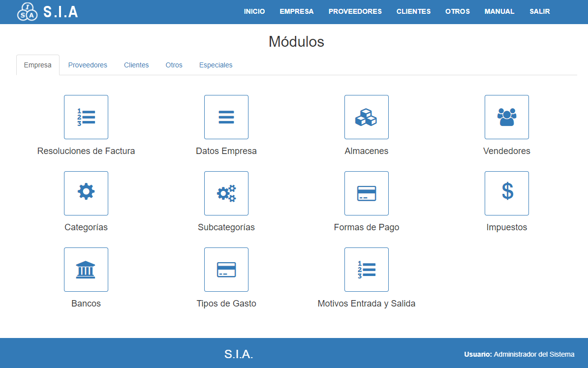Click the MANUAL link in top navigation
This screenshot has height=368, width=588.
499,11
